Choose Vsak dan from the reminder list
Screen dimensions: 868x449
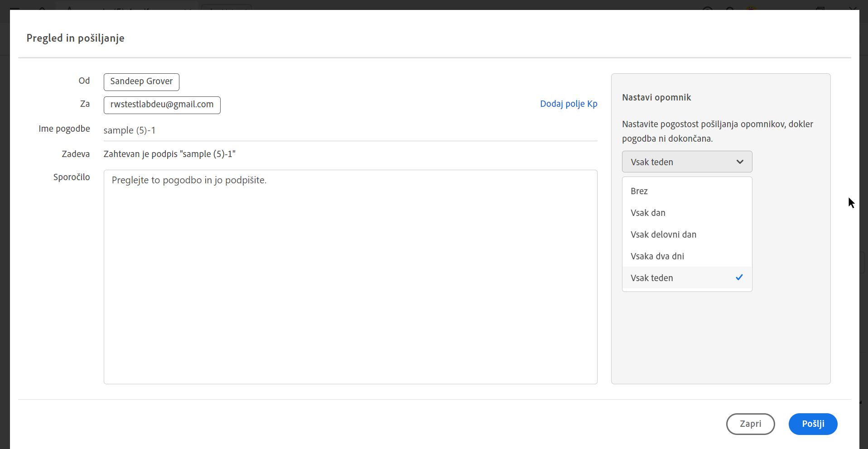coord(648,213)
